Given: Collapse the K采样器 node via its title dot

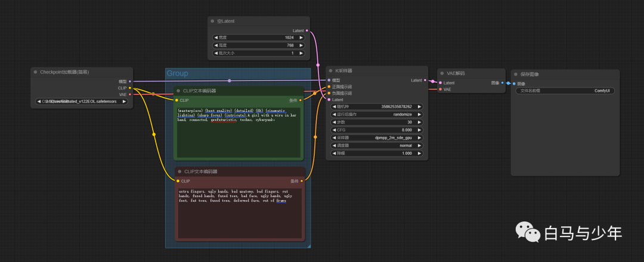Looking at the screenshot, I should (x=331, y=71).
